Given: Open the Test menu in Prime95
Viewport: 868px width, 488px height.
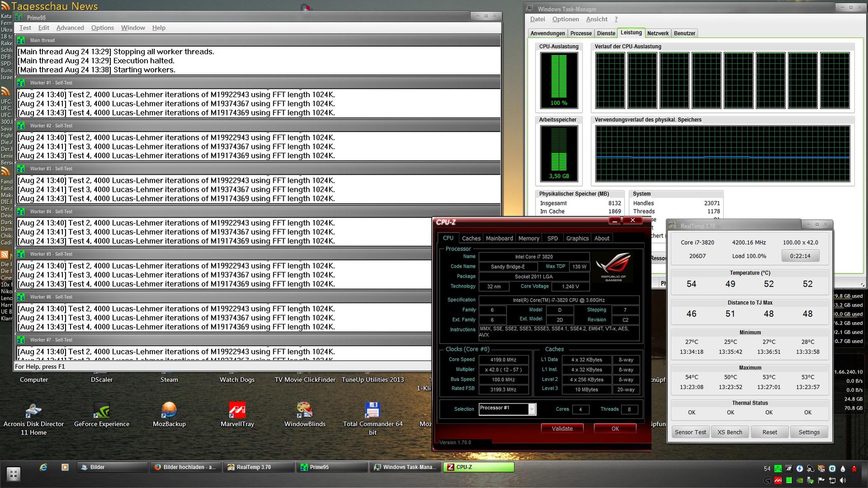Looking at the screenshot, I should 25,28.
